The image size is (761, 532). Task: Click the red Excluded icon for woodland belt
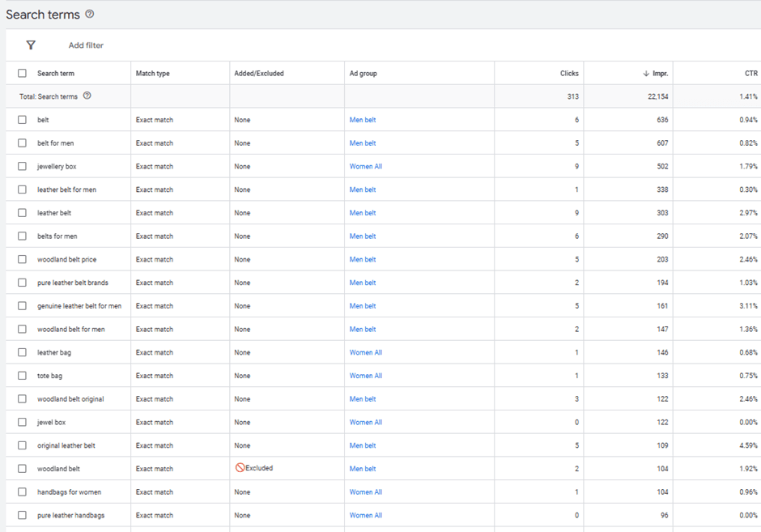(240, 468)
